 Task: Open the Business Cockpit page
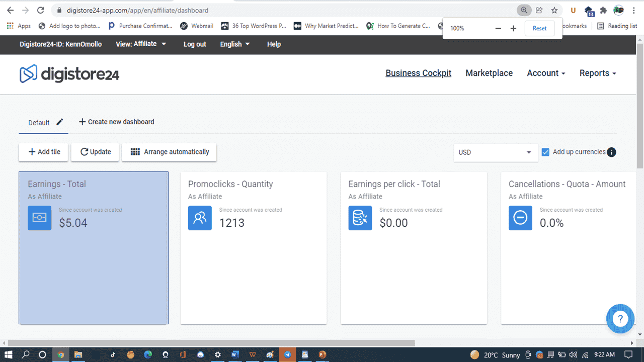pyautogui.click(x=418, y=73)
